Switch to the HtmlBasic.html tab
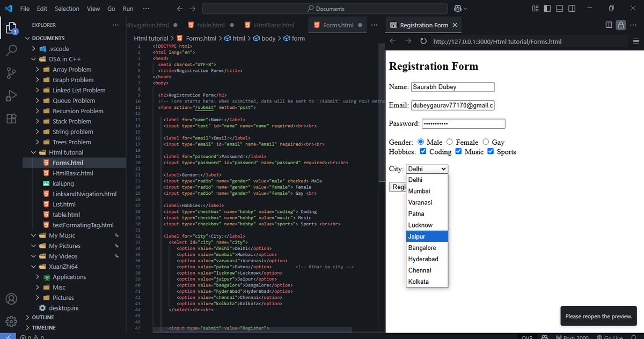Image resolution: width=644 pixels, height=339 pixels. [274, 25]
